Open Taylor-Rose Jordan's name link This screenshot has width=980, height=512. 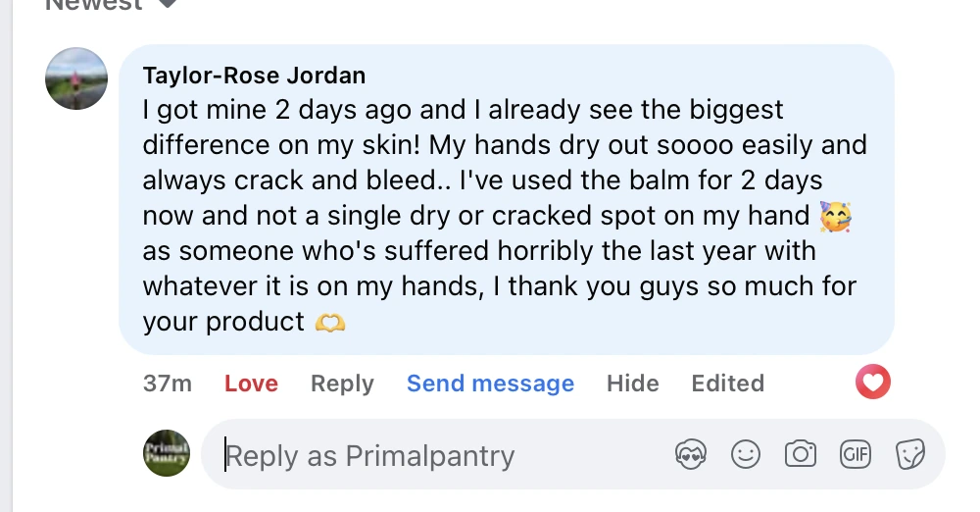click(255, 76)
